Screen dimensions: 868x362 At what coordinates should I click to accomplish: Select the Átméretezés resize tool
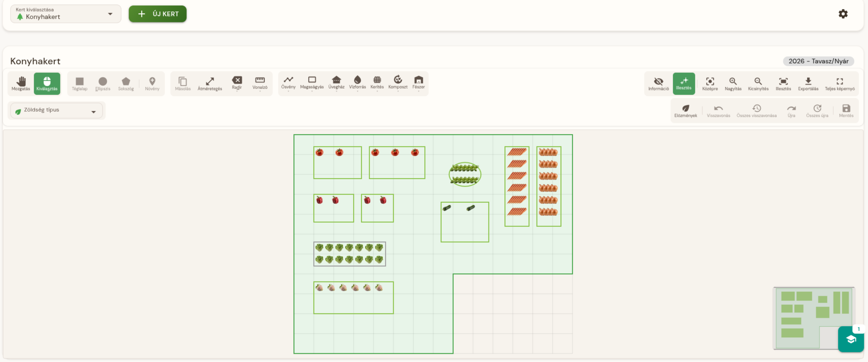209,83
